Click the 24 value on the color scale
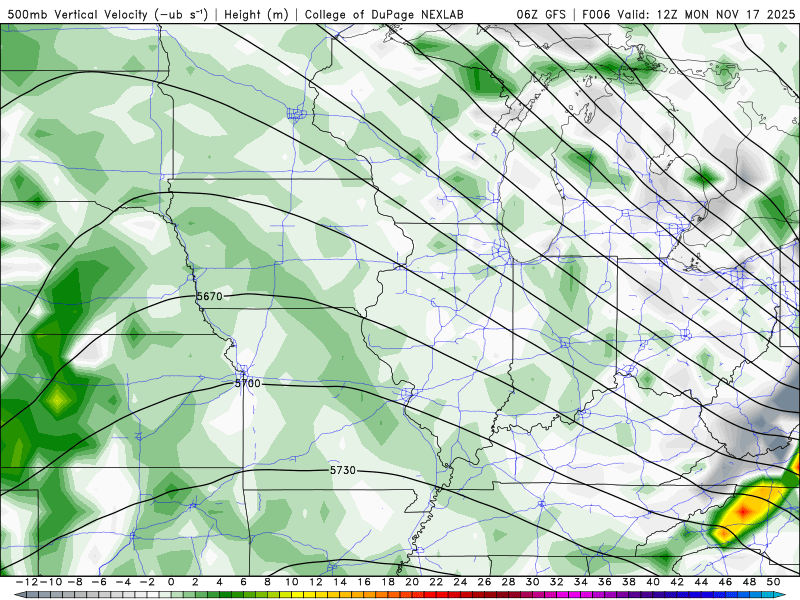 [460, 582]
